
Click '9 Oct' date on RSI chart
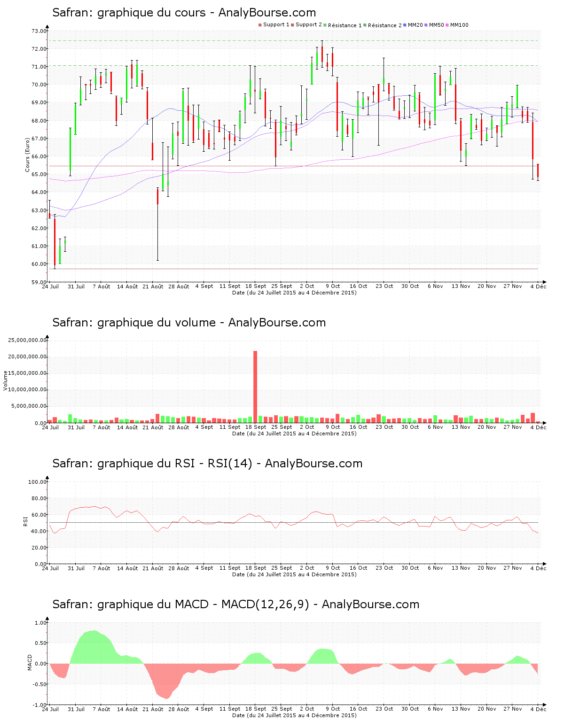tap(333, 568)
